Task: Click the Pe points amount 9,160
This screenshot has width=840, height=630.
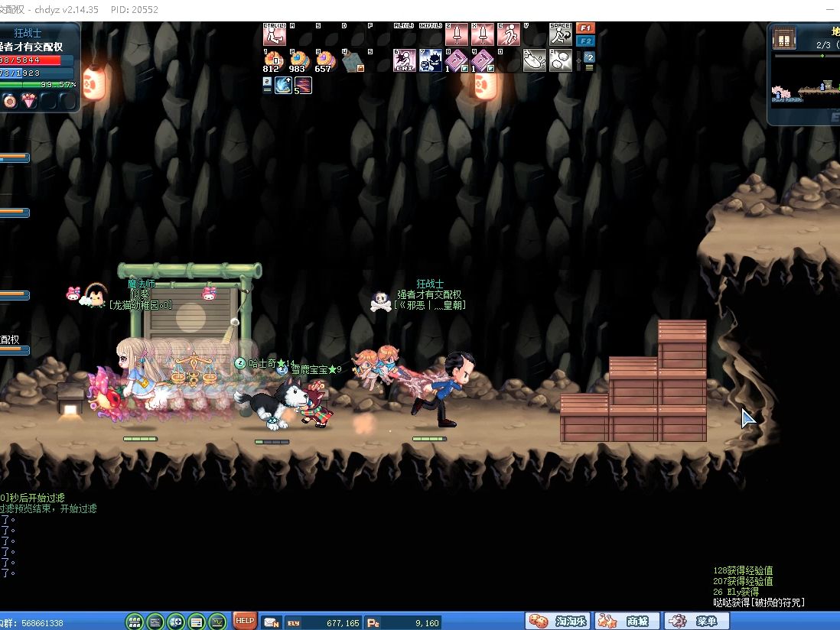Action: (427, 623)
